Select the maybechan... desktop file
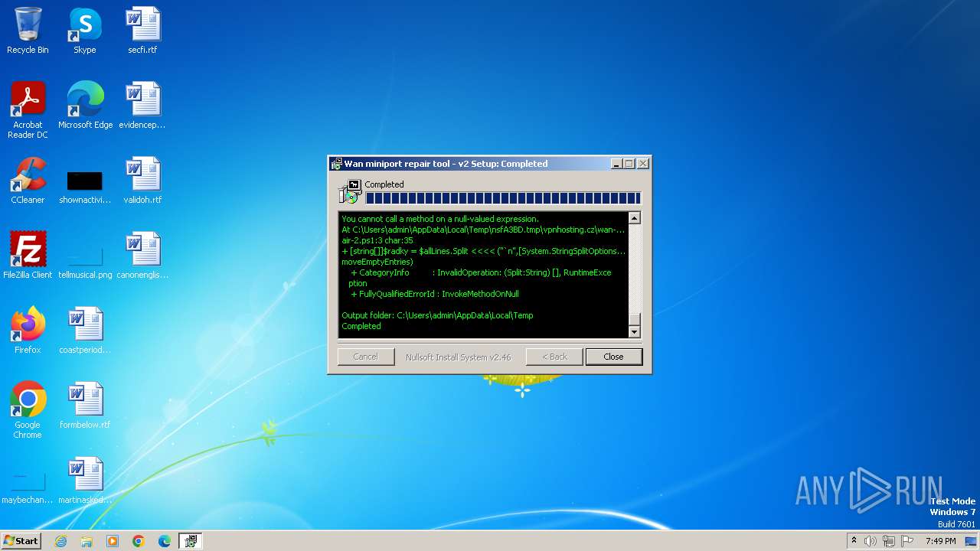 28,488
